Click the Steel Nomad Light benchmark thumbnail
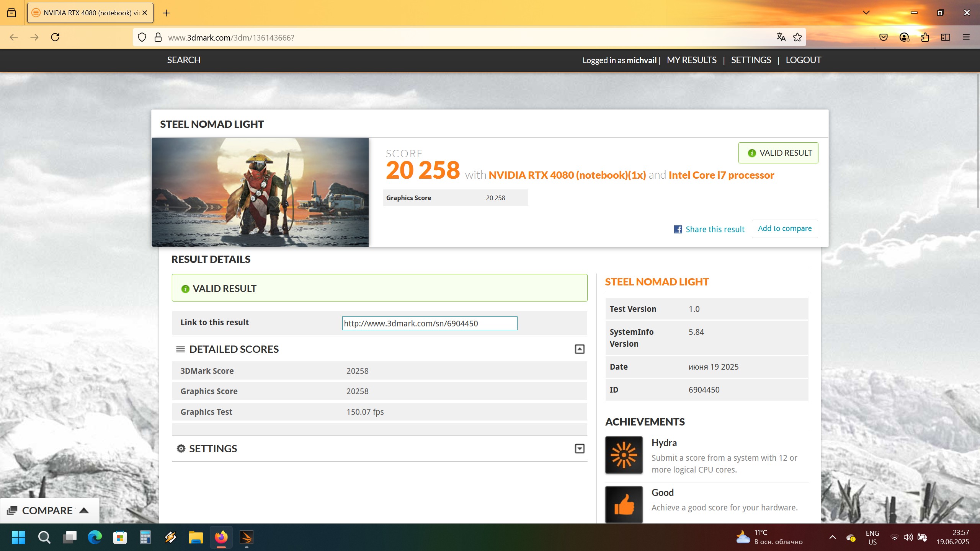Viewport: 980px width, 551px height. [x=260, y=192]
